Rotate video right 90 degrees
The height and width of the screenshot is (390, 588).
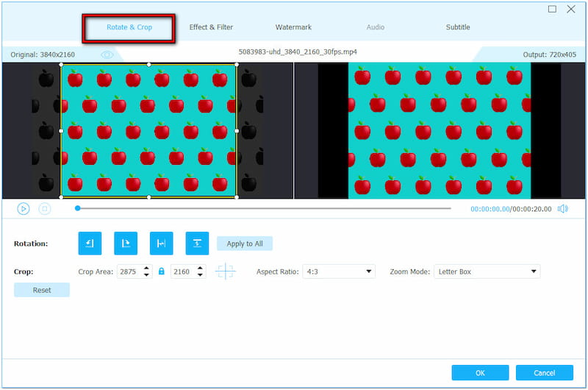[x=126, y=244]
